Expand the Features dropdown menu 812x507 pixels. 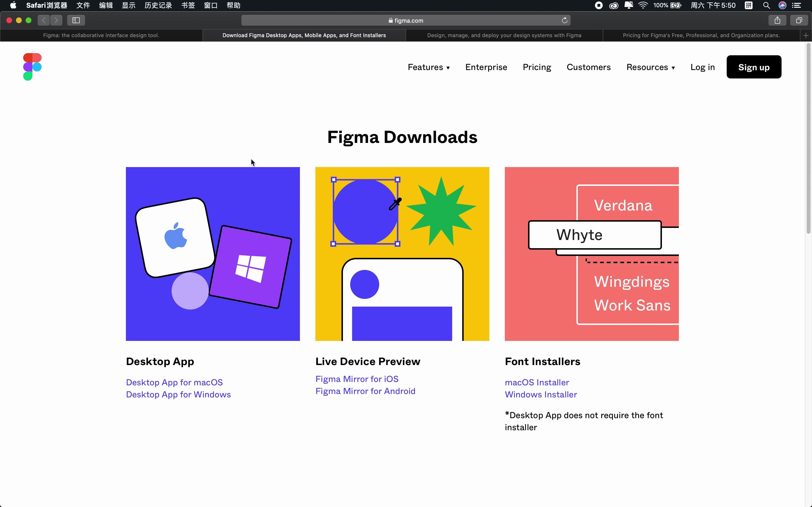tap(428, 67)
